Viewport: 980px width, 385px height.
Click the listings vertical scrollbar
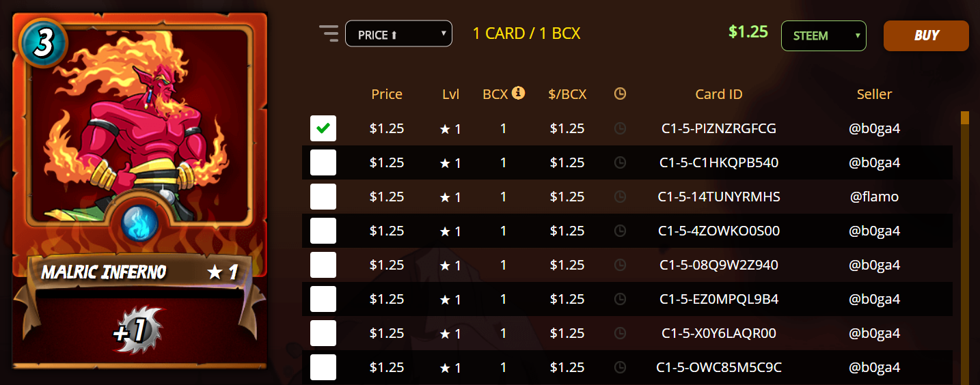(965, 246)
